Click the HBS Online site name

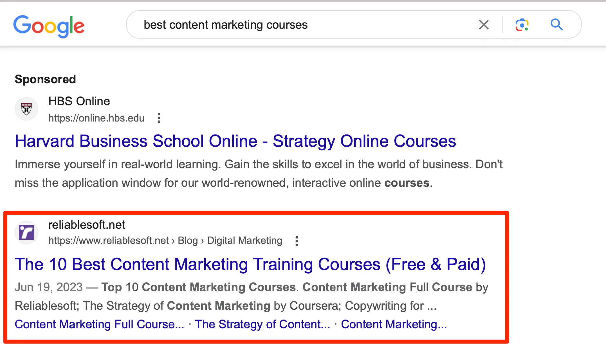tap(79, 101)
